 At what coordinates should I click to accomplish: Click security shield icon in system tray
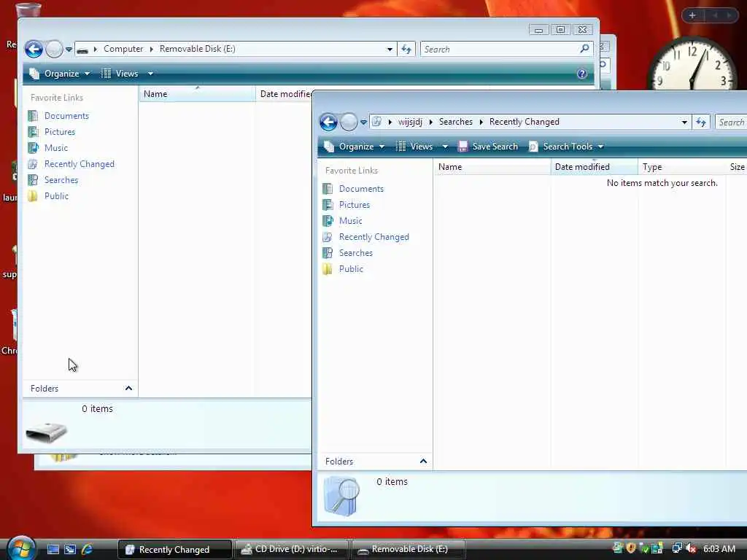pos(631,548)
